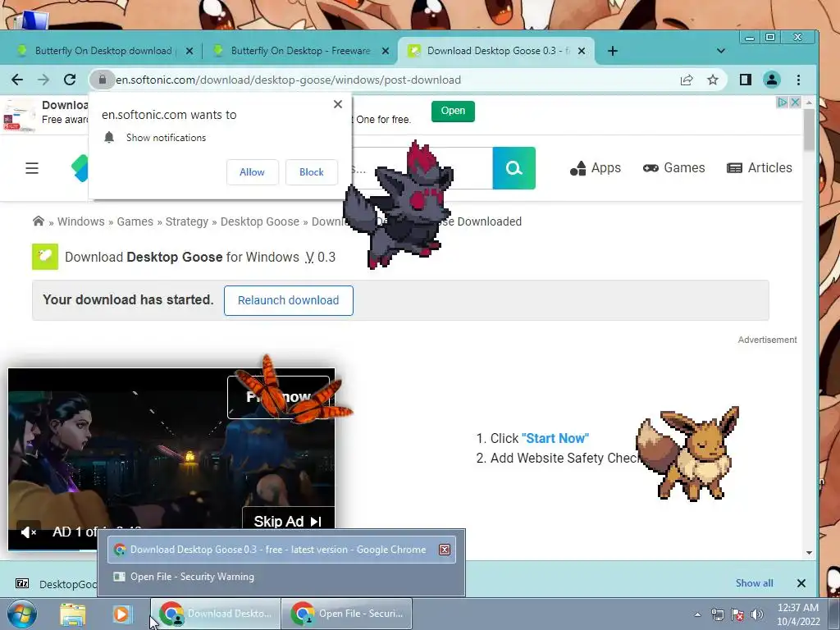Reload the Softonic page
This screenshot has height=630, width=840.
pos(70,80)
